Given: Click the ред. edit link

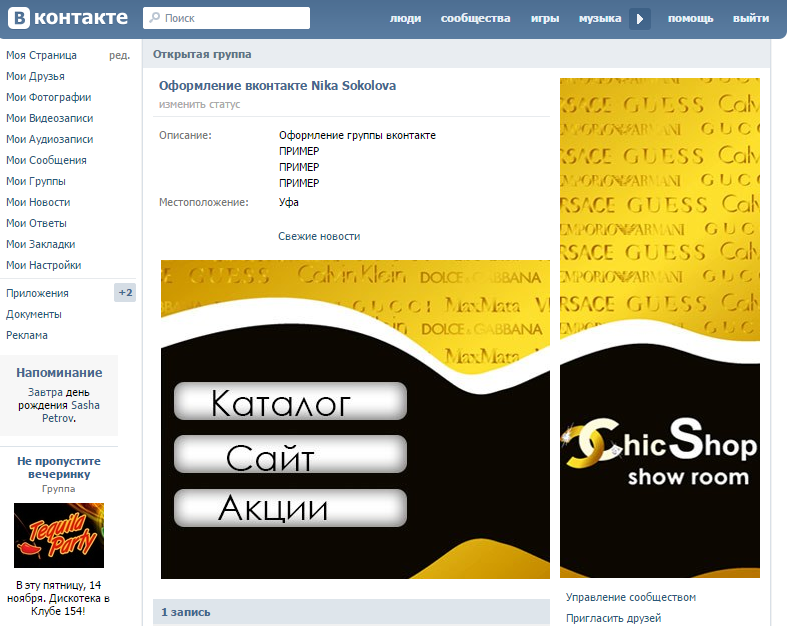Looking at the screenshot, I should tap(120, 55).
